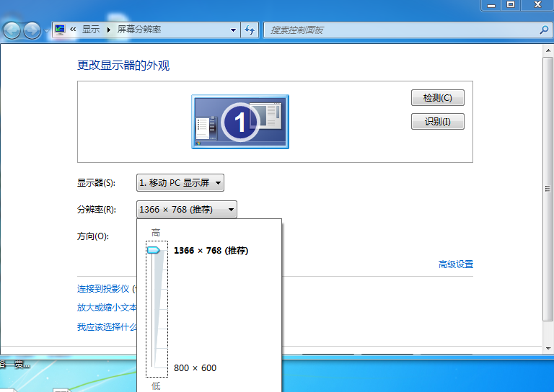This screenshot has height=392, width=554.
Task: Expand the arrow between 显示 and 屏幕分辨率
Action: click(x=109, y=30)
